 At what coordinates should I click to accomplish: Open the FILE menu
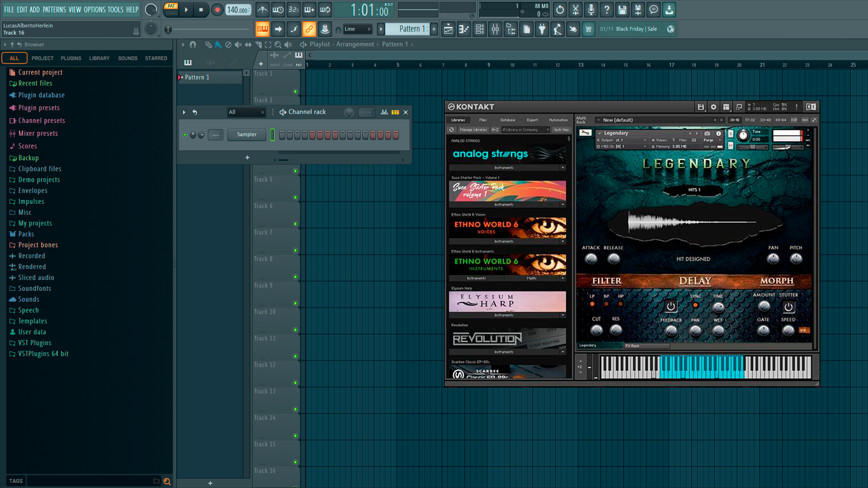(x=9, y=10)
